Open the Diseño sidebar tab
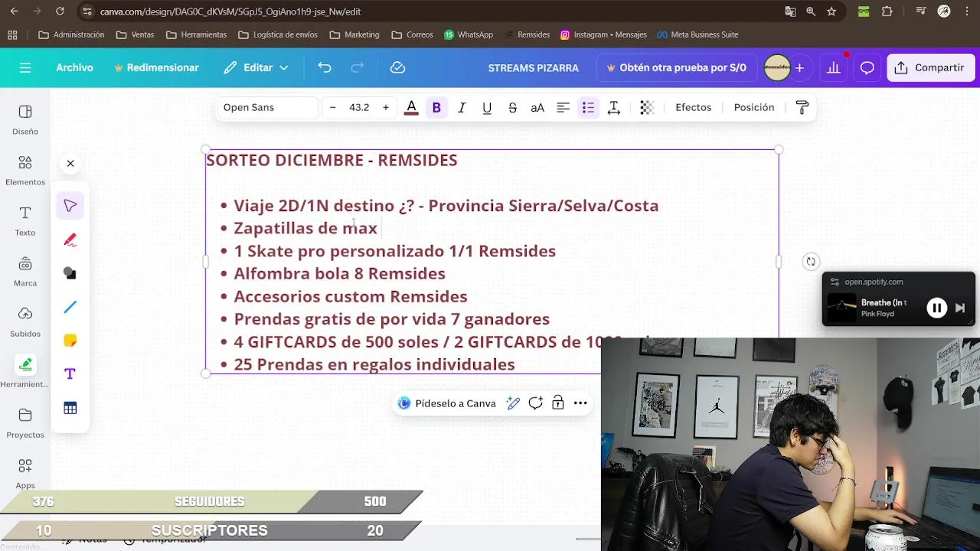The height and width of the screenshot is (551, 980). pyautogui.click(x=25, y=119)
